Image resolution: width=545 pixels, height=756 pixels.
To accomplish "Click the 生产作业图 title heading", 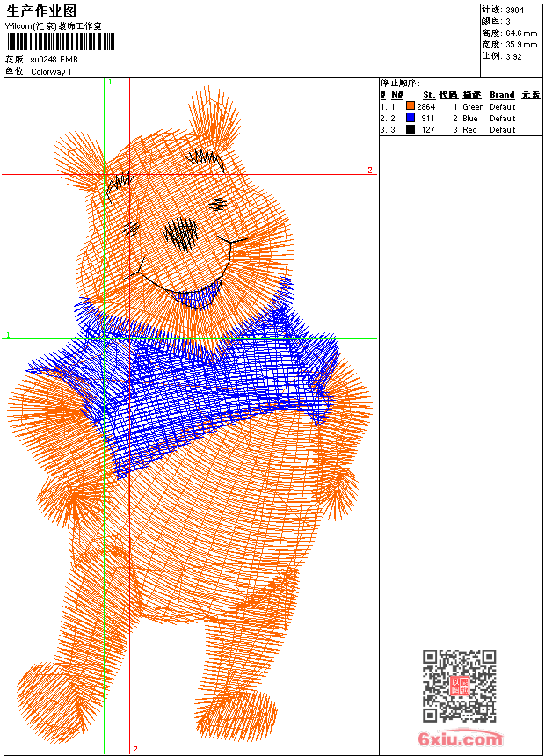I will tap(41, 11).
